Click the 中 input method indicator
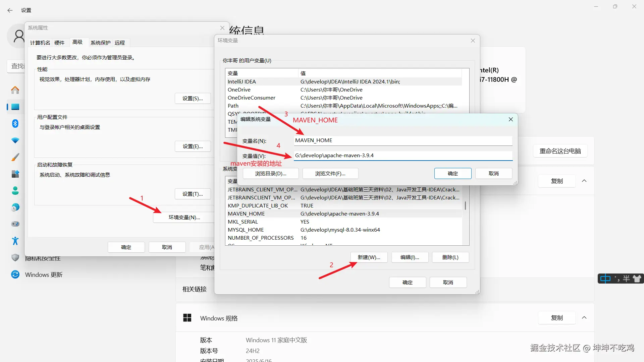 [605, 279]
